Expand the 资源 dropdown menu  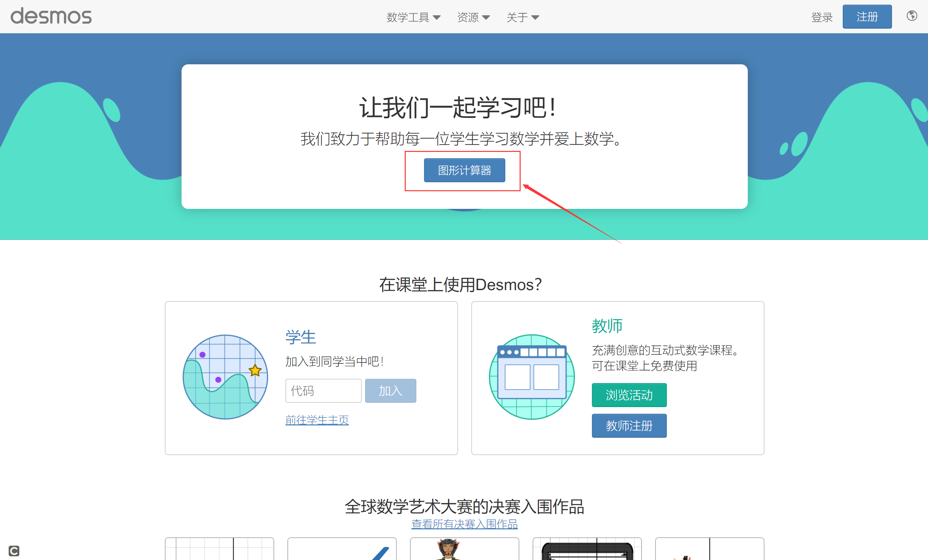point(473,17)
